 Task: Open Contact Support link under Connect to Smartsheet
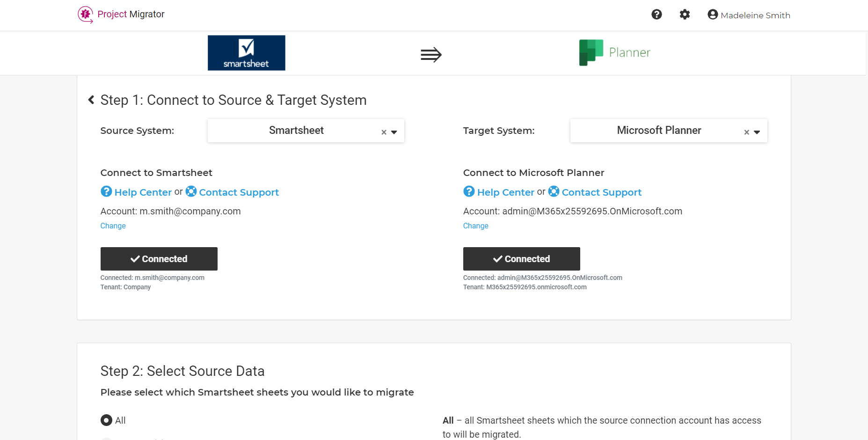(239, 192)
